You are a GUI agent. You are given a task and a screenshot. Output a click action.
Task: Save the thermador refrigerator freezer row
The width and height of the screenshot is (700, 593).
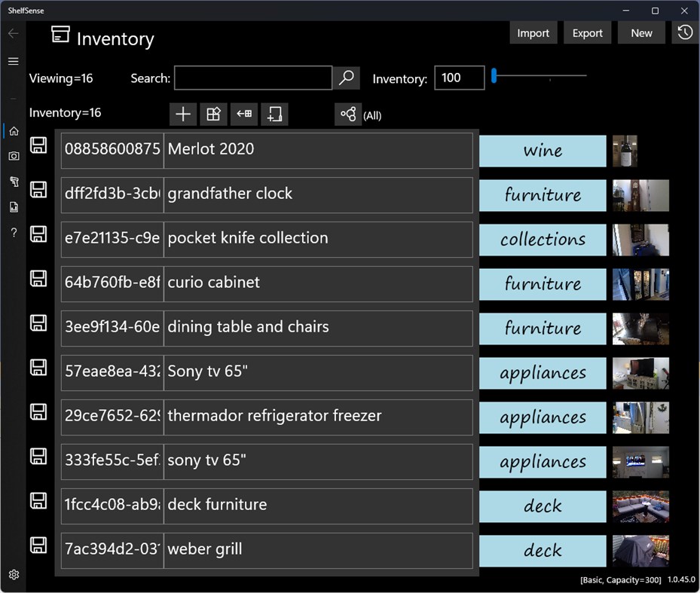click(x=38, y=412)
